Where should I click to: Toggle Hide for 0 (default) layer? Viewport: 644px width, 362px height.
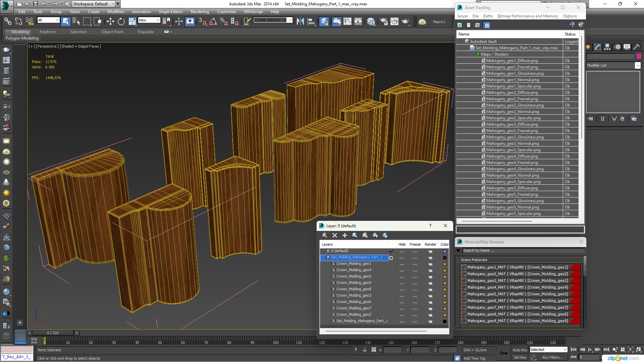click(x=401, y=251)
